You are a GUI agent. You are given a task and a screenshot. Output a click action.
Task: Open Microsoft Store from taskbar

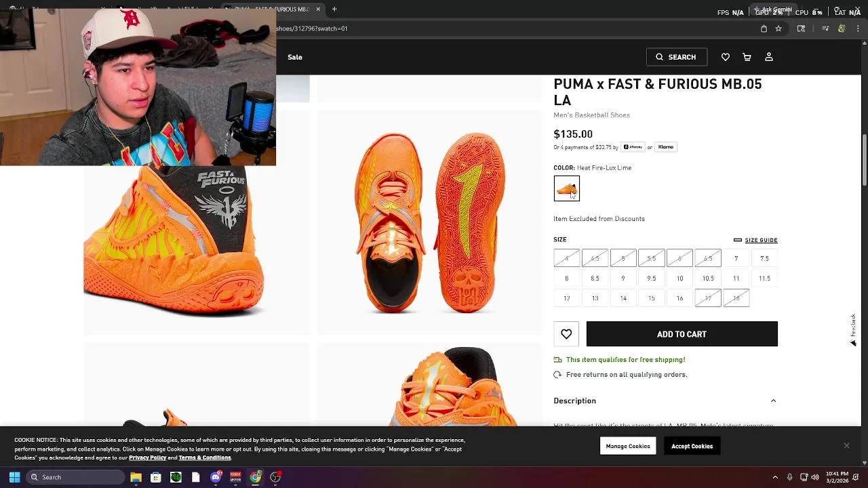pyautogui.click(x=155, y=477)
